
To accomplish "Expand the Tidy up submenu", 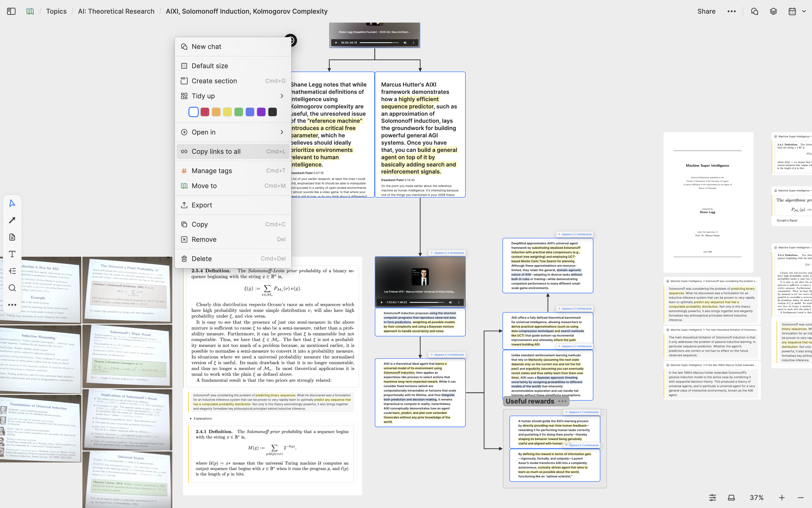I will pyautogui.click(x=233, y=96).
